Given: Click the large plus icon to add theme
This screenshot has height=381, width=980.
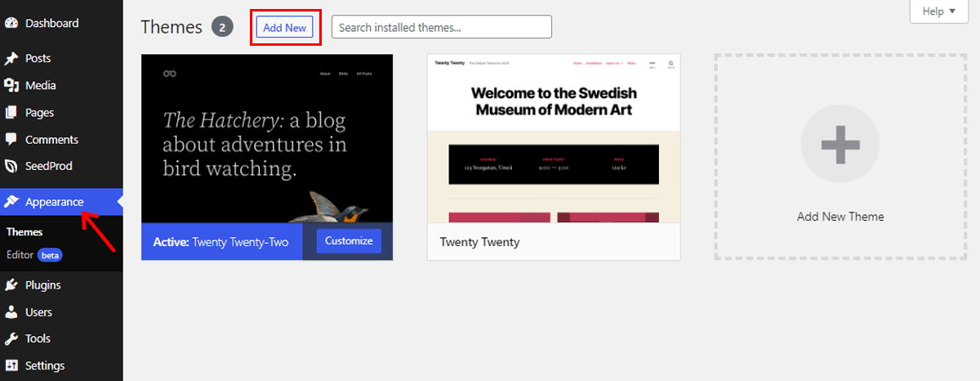Looking at the screenshot, I should tap(840, 144).
